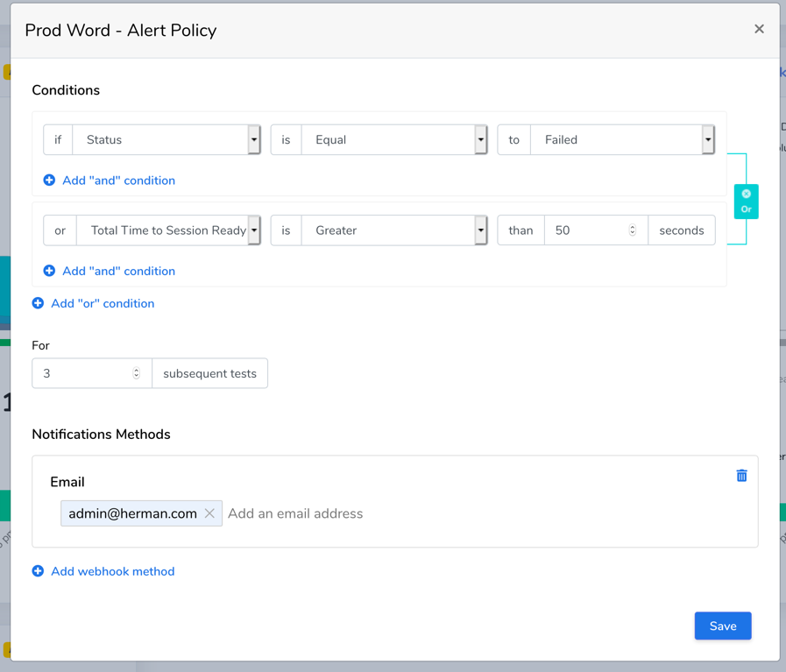Click the Prod Word - Alert Policy title
Image resolution: width=786 pixels, height=672 pixels.
pos(121,31)
